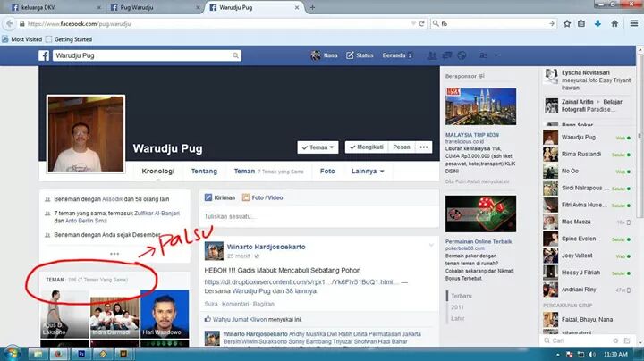Click Bagikan under Winarto's post
The image size is (644, 361).
tap(263, 304)
